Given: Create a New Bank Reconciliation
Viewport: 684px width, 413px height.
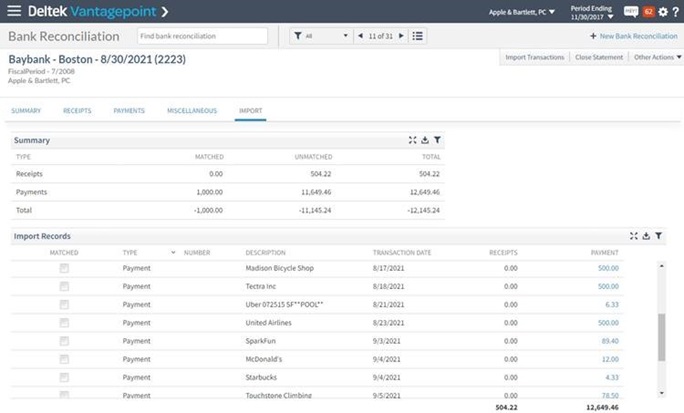Looking at the screenshot, I should click(633, 36).
